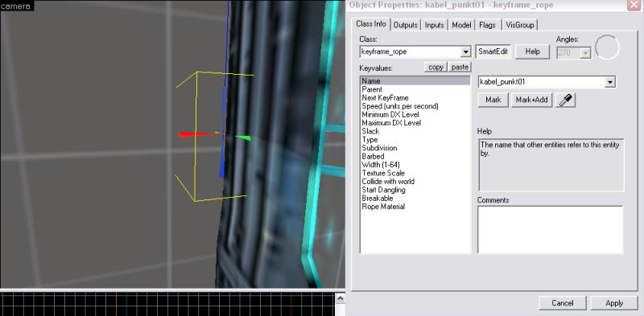Click the green axis handle in viewport

(x=242, y=137)
